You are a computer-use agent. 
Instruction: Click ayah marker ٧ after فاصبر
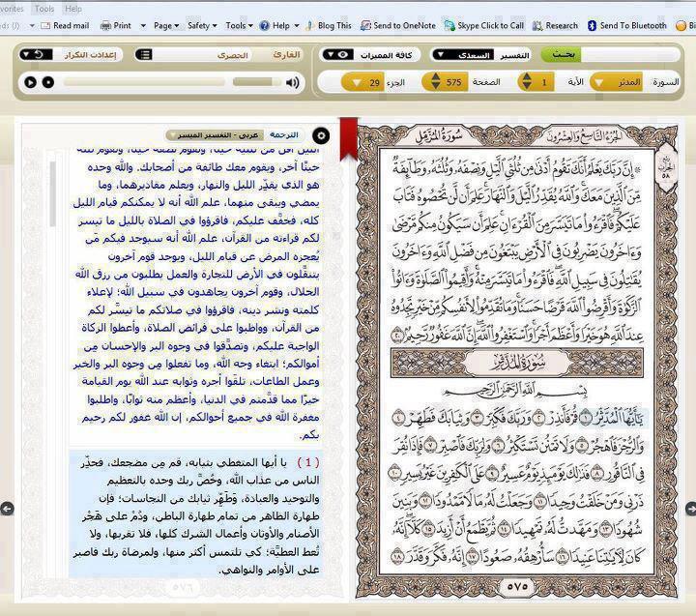pyautogui.click(x=430, y=446)
